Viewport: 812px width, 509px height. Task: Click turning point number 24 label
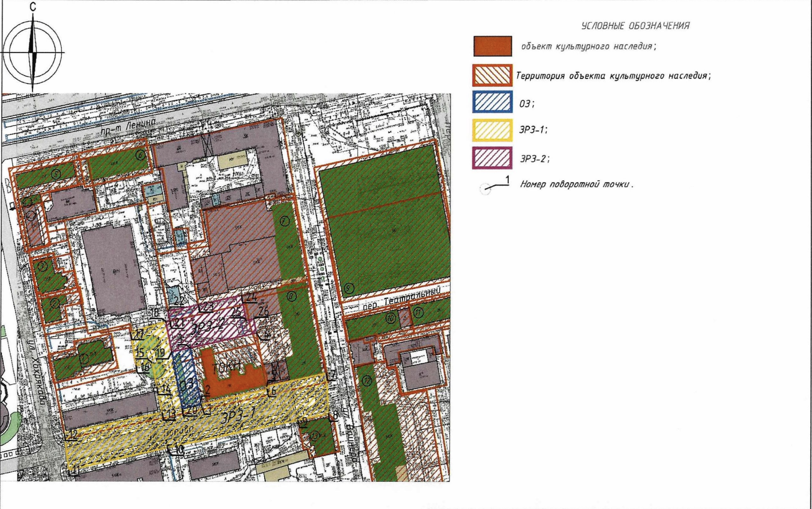[251, 297]
